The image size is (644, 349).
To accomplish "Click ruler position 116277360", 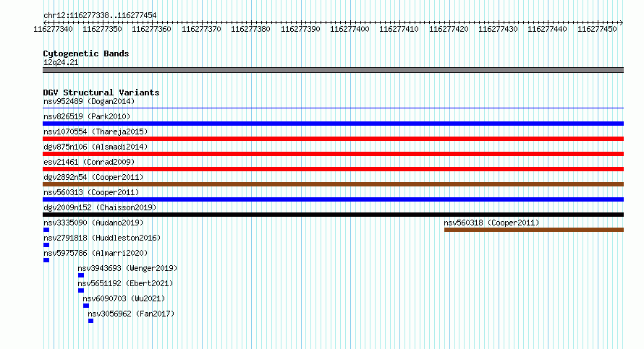I will 151,29.
